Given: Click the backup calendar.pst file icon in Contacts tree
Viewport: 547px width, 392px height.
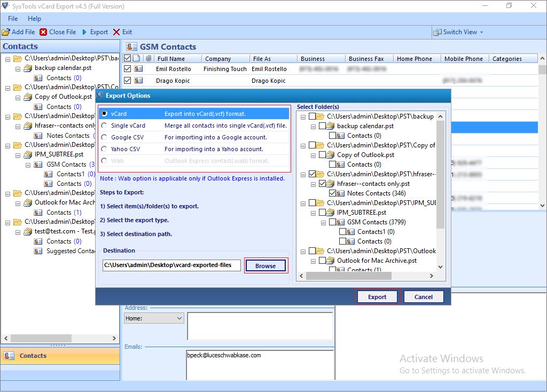Looking at the screenshot, I should (x=28, y=68).
